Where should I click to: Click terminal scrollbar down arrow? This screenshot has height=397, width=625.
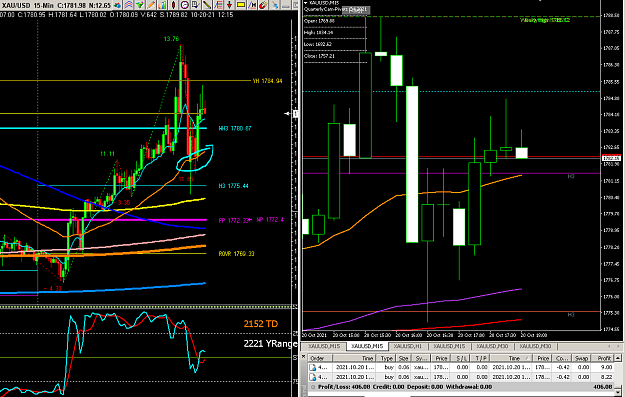(618, 392)
